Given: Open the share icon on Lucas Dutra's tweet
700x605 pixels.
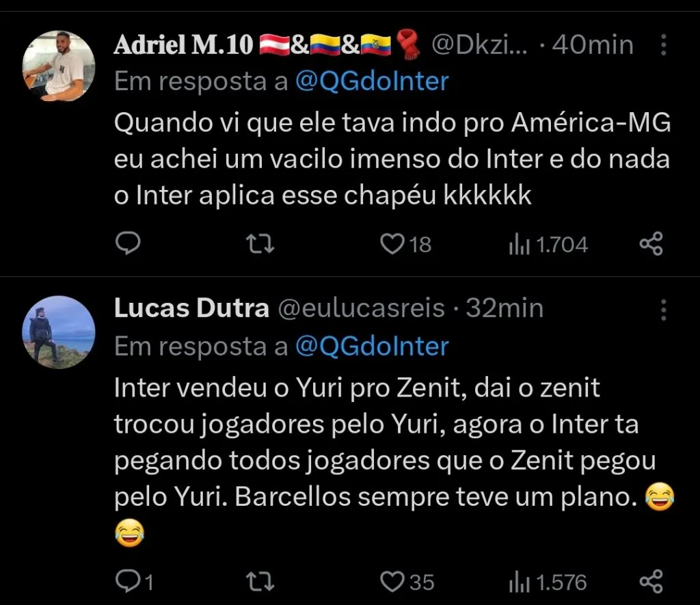Looking at the screenshot, I should [651, 582].
